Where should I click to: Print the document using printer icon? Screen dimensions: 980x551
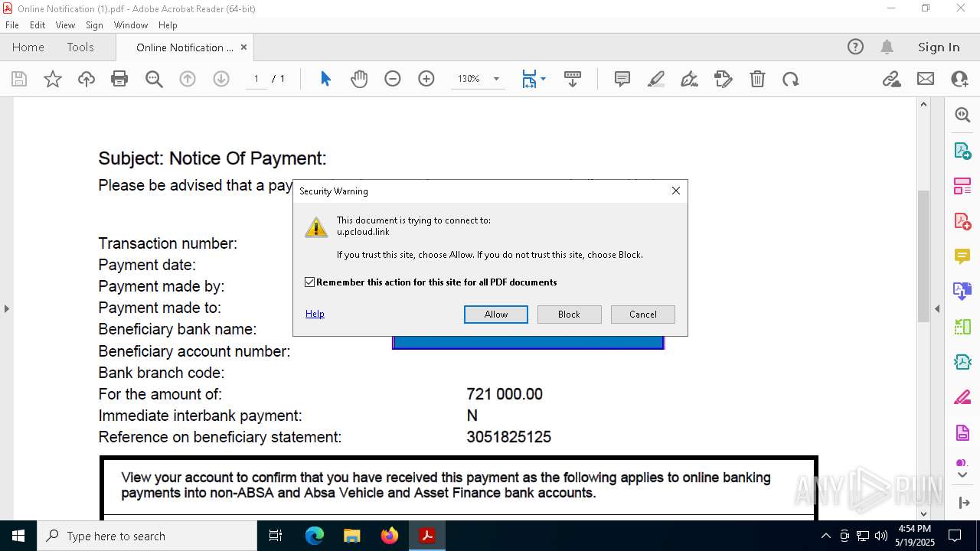tap(119, 79)
